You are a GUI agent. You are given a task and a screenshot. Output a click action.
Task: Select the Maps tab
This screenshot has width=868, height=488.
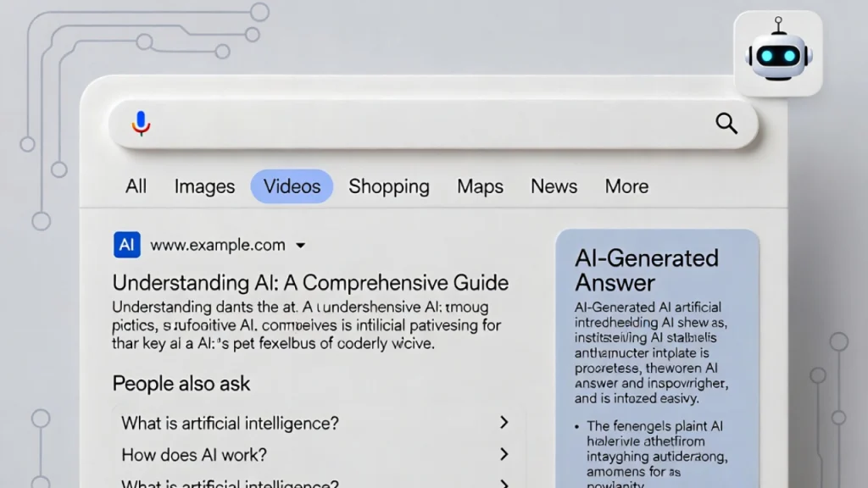click(480, 186)
